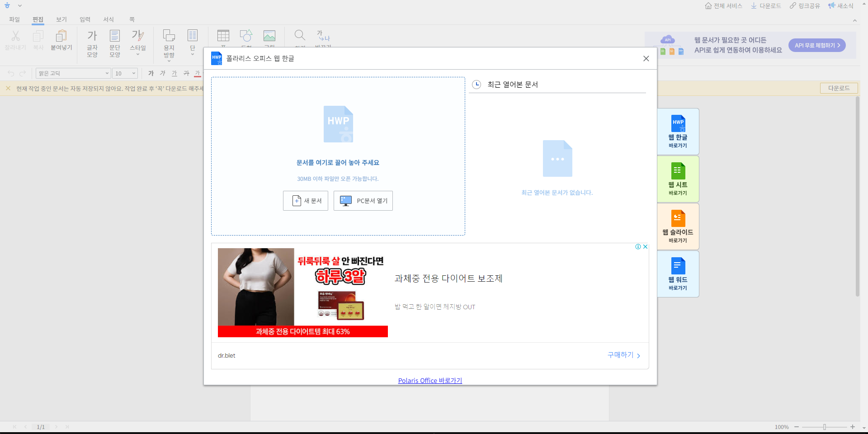
Task: Open the 파일 menu
Action: tap(14, 19)
